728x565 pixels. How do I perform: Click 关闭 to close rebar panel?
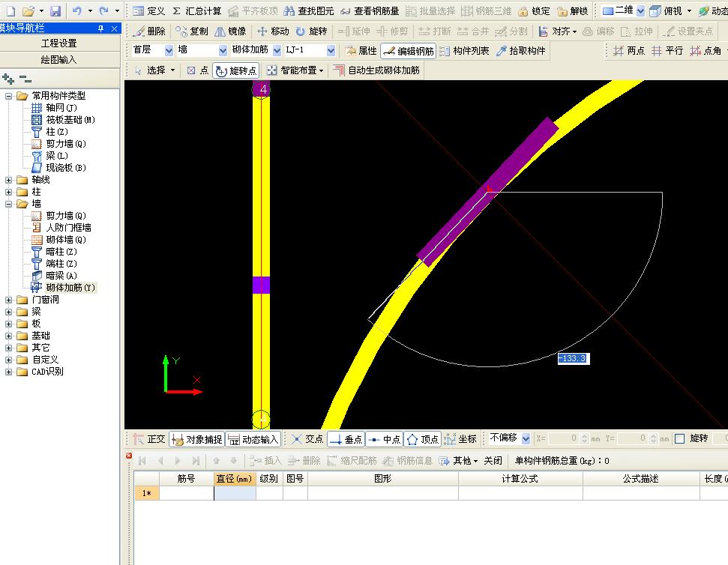(x=493, y=461)
